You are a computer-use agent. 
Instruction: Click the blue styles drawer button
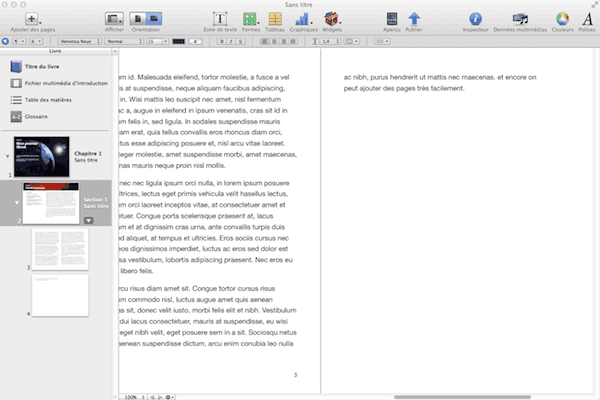pos(5,41)
